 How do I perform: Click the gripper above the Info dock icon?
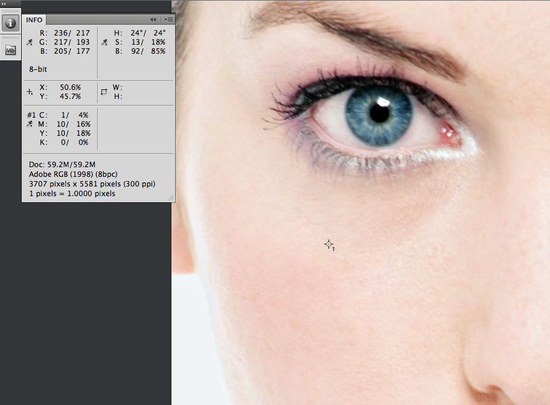point(10,12)
